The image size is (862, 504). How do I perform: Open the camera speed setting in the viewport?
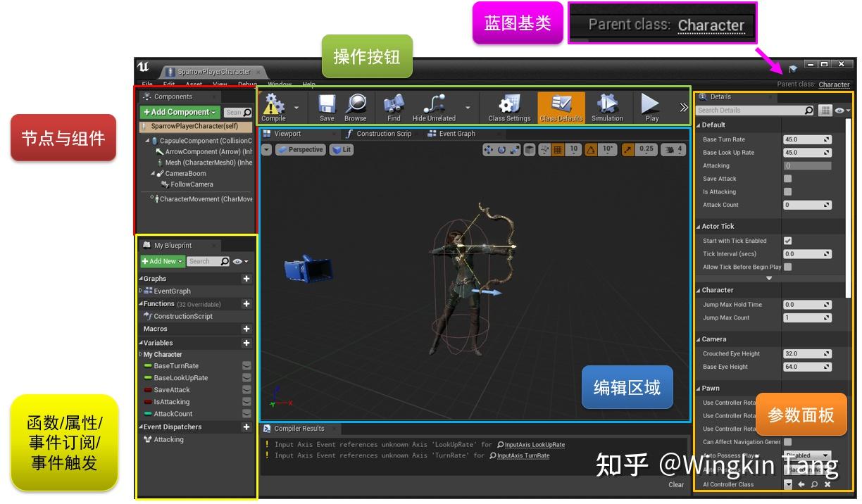675,149
